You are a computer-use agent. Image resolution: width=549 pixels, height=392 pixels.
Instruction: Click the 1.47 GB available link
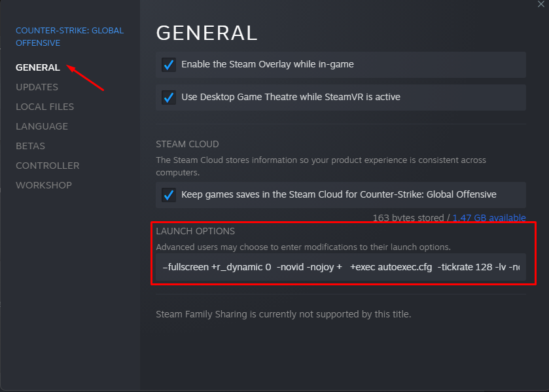[489, 218]
